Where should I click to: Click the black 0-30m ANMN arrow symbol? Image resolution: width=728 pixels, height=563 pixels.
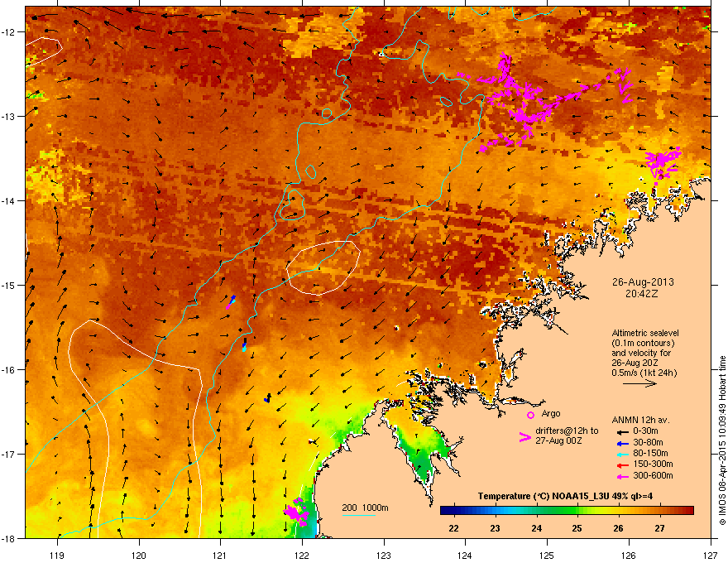point(623,432)
